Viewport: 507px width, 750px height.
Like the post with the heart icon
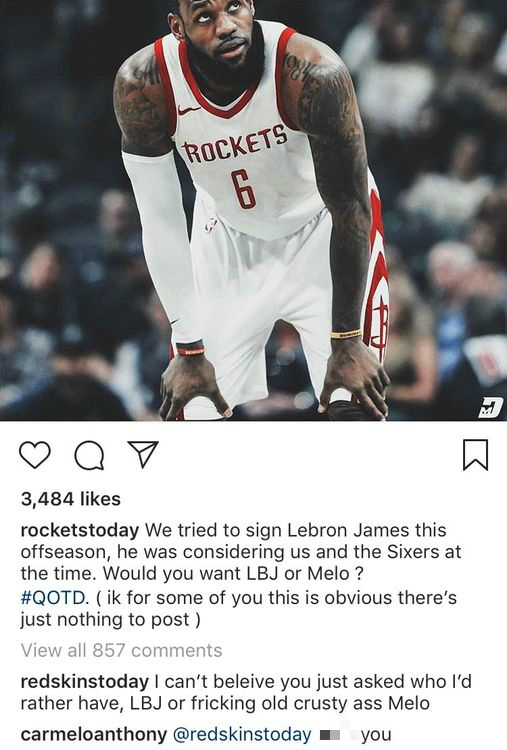[34, 455]
